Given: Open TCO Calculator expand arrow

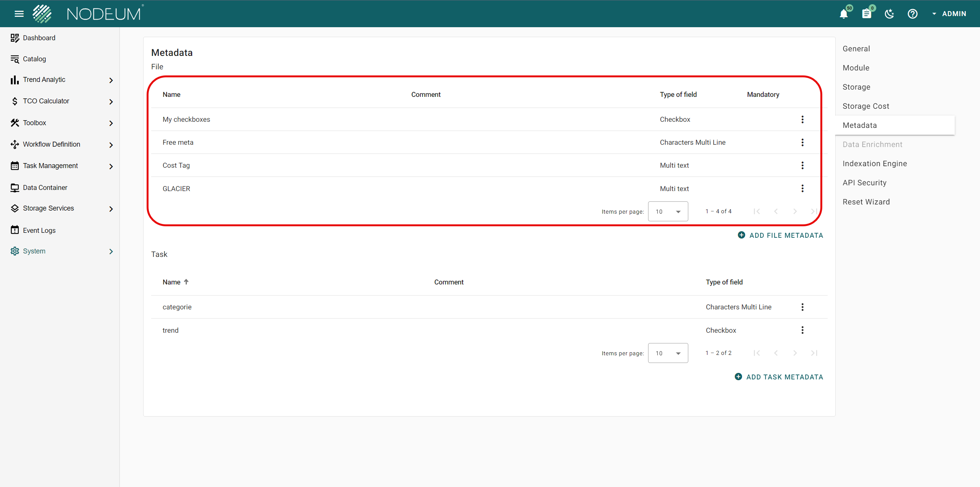Looking at the screenshot, I should tap(111, 101).
